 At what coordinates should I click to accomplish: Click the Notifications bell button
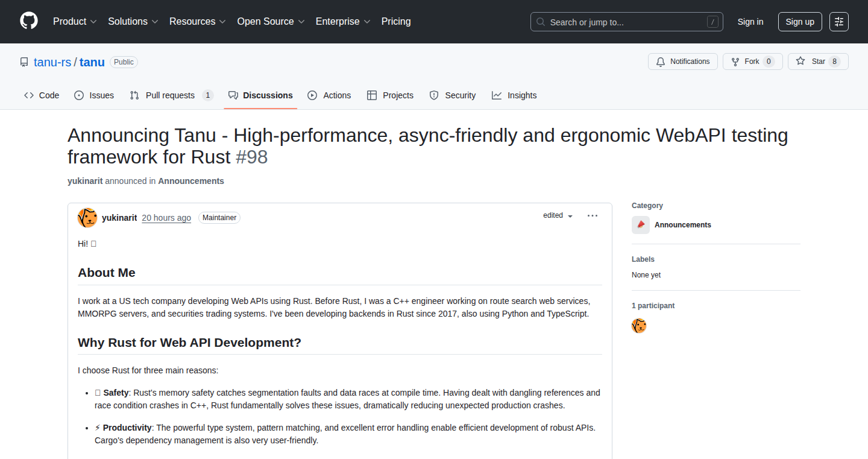[683, 62]
